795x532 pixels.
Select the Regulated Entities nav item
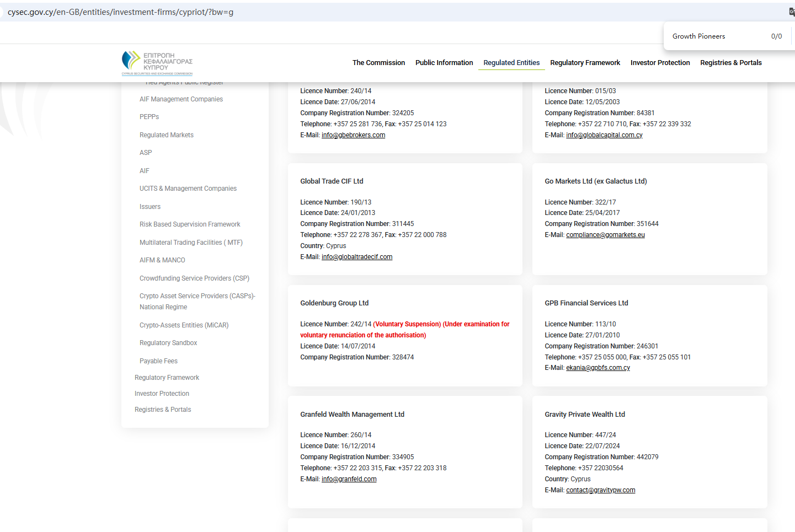511,63
